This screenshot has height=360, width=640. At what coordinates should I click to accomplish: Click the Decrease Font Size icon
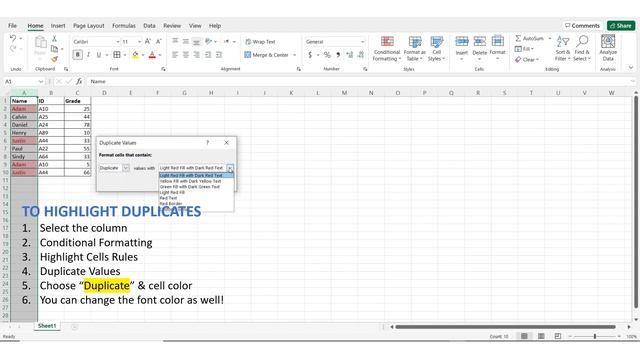click(159, 41)
